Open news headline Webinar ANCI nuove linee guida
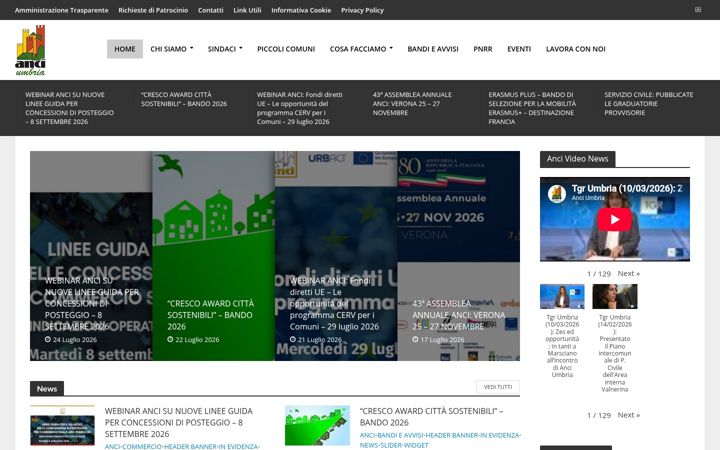The width and height of the screenshot is (720, 450). 179,422
